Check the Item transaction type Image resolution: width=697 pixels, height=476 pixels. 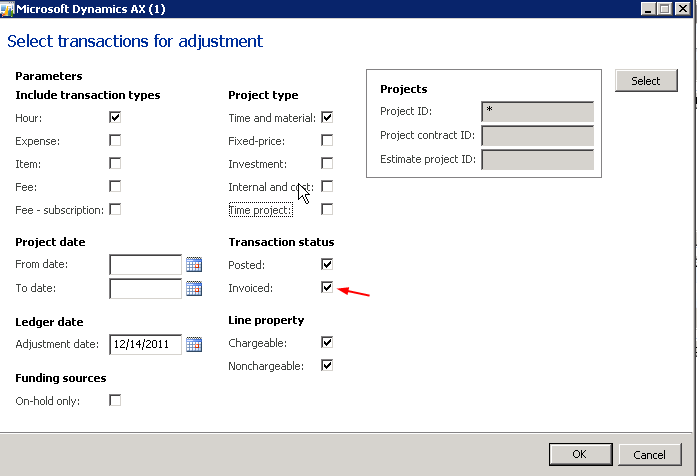[115, 163]
